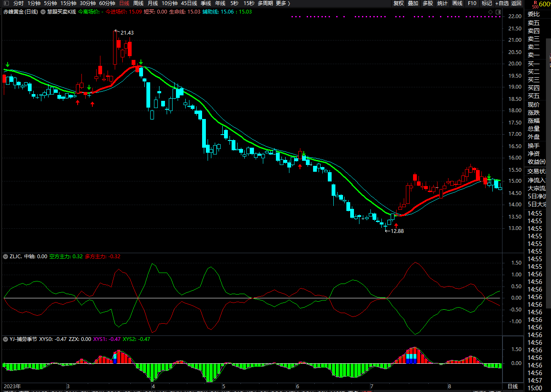Viewport: 551px width, 392px height.
Task: Click the green sell arrow above the 21.43 peak
Action: (141, 62)
